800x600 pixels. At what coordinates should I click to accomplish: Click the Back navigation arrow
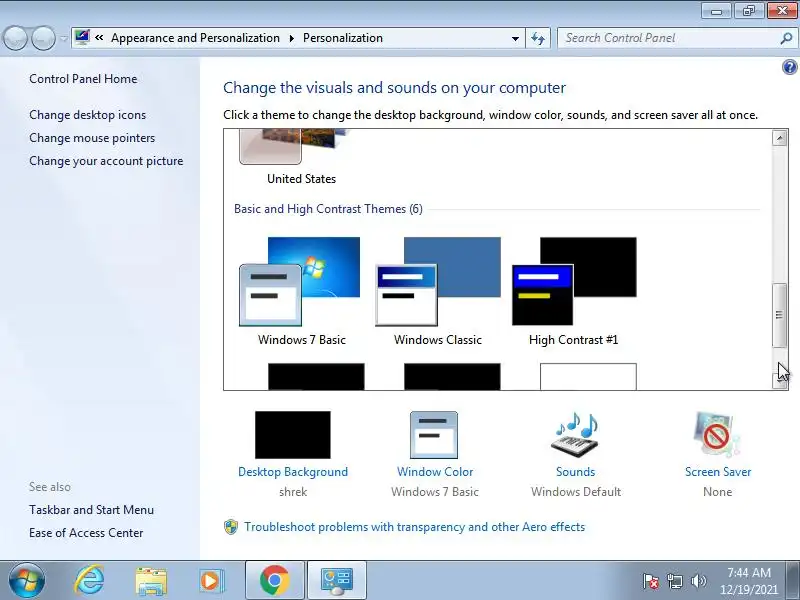[15, 38]
